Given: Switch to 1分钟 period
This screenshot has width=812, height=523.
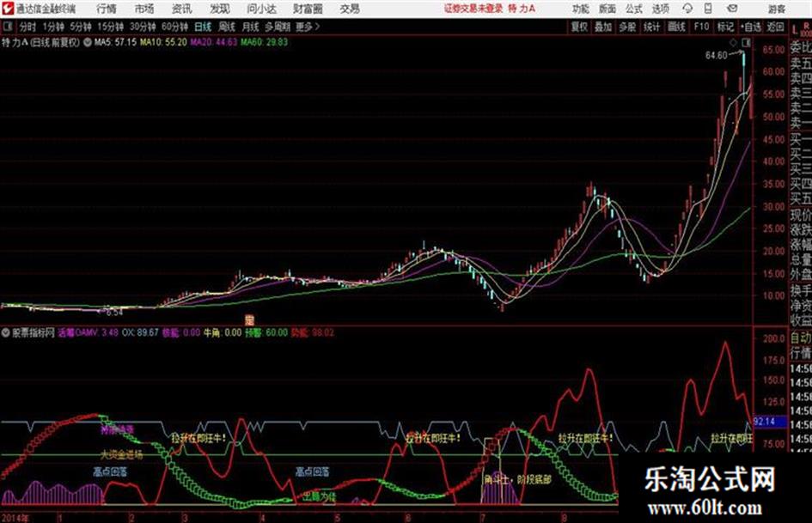Looking at the screenshot, I should (52, 27).
